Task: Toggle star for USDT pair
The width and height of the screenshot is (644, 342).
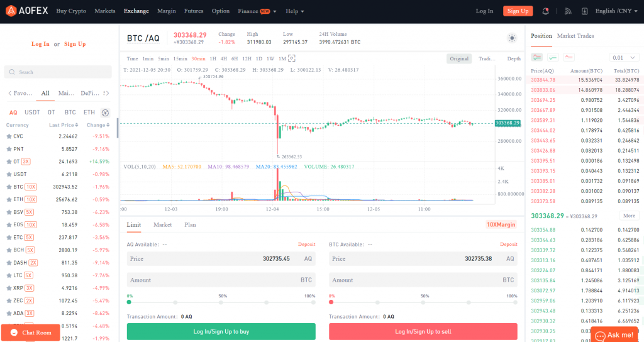Action: click(x=9, y=174)
